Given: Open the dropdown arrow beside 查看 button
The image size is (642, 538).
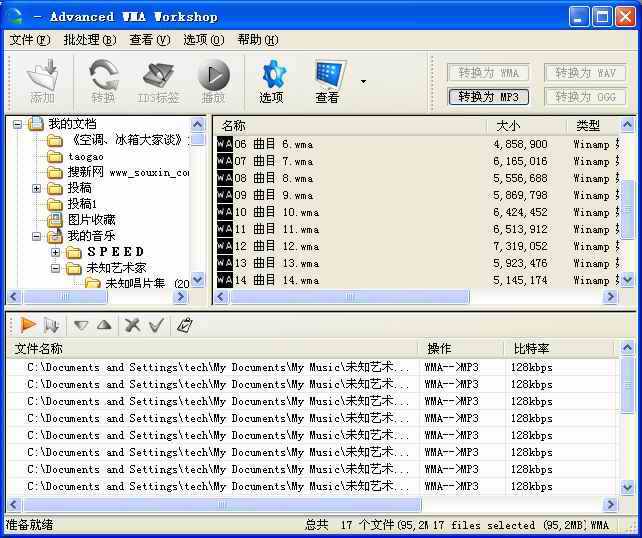Looking at the screenshot, I should point(363,82).
